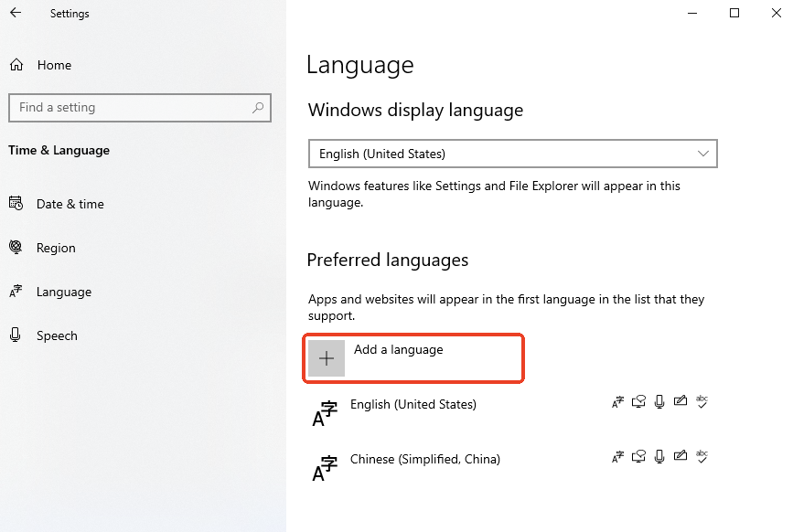Click the calendar clock icon for Date & time
The width and height of the screenshot is (793, 532).
pos(16,203)
